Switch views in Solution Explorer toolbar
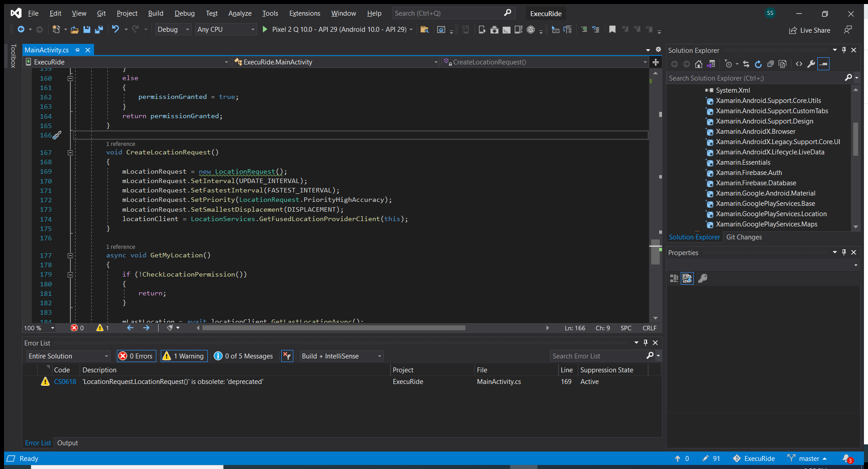Screen dimensions: 868x469 point(711,64)
